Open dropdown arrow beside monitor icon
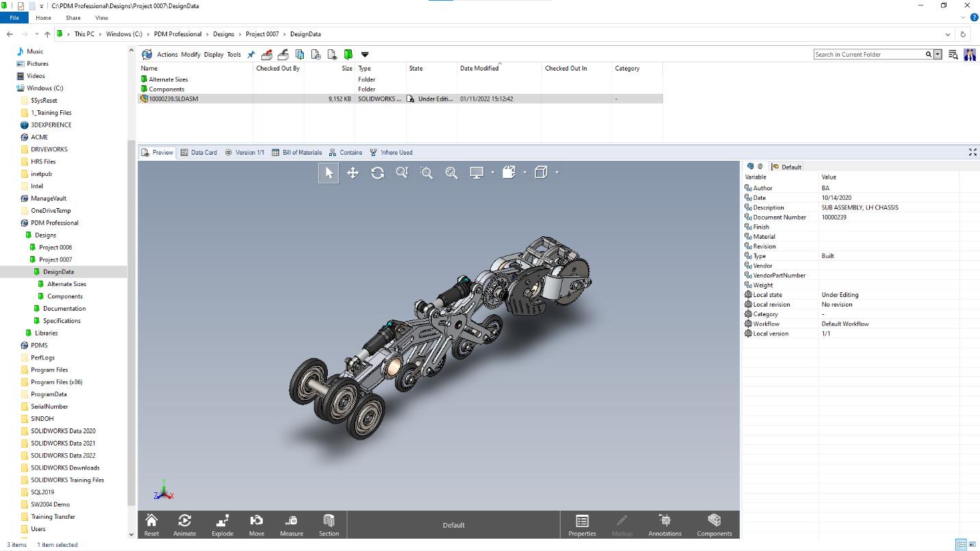 pos(492,172)
